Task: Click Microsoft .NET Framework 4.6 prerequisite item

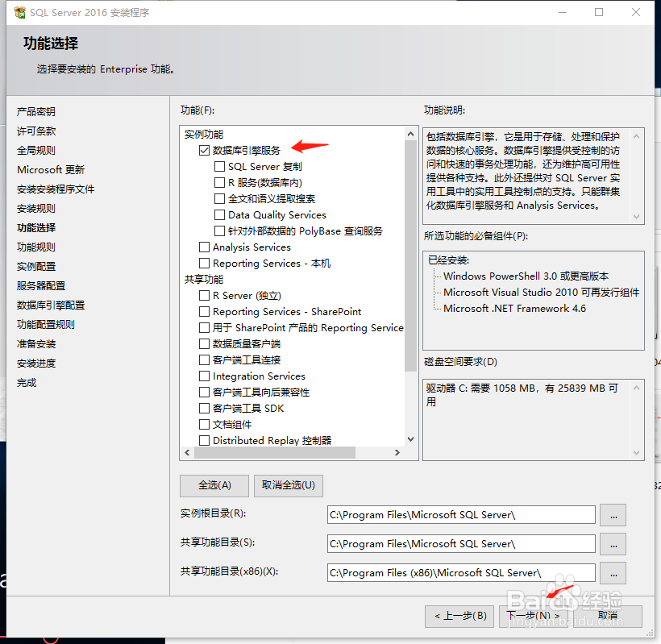Action: click(515, 309)
